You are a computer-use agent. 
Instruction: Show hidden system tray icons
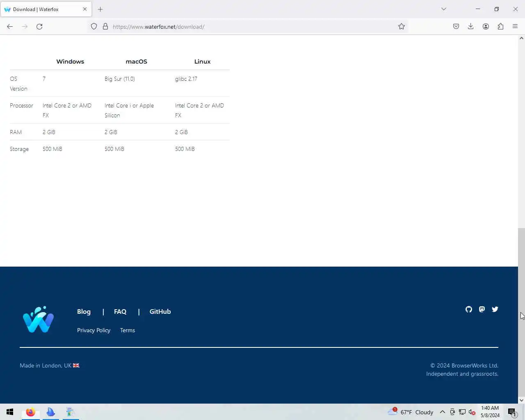(x=443, y=412)
